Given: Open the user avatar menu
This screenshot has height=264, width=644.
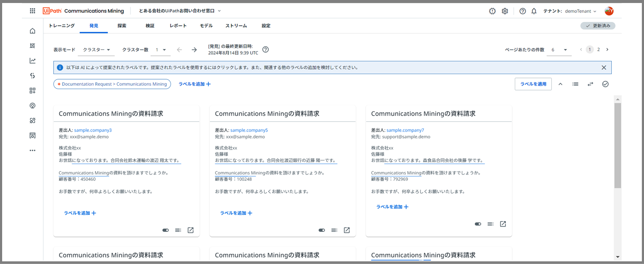Looking at the screenshot, I should 609,11.
